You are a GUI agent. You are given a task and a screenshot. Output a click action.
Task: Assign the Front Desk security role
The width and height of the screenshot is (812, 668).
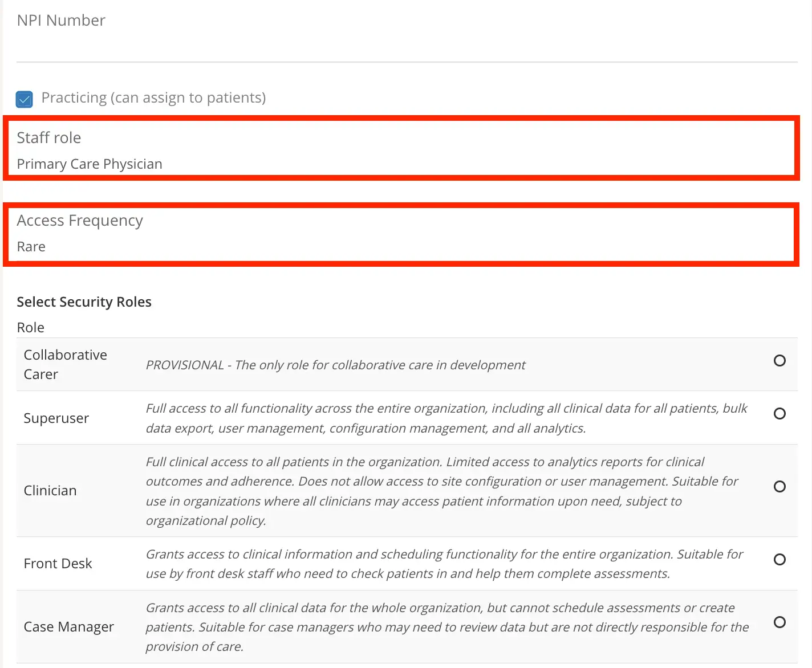(779, 559)
